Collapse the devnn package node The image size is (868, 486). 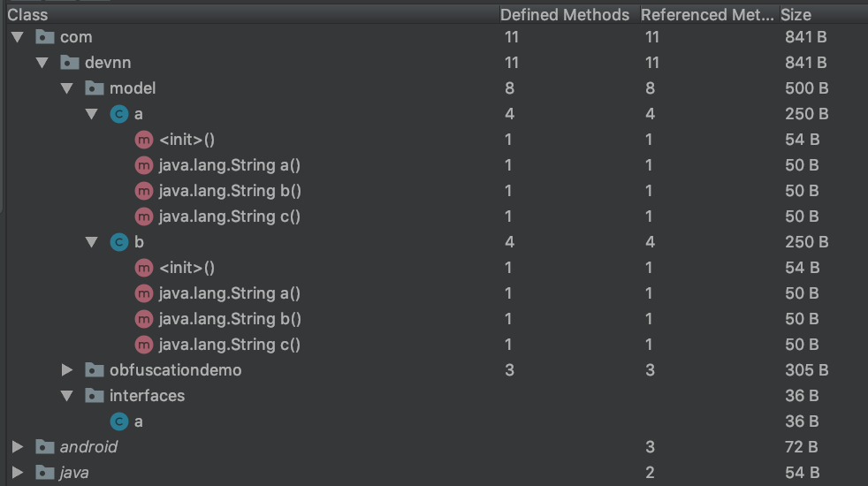click(x=42, y=63)
